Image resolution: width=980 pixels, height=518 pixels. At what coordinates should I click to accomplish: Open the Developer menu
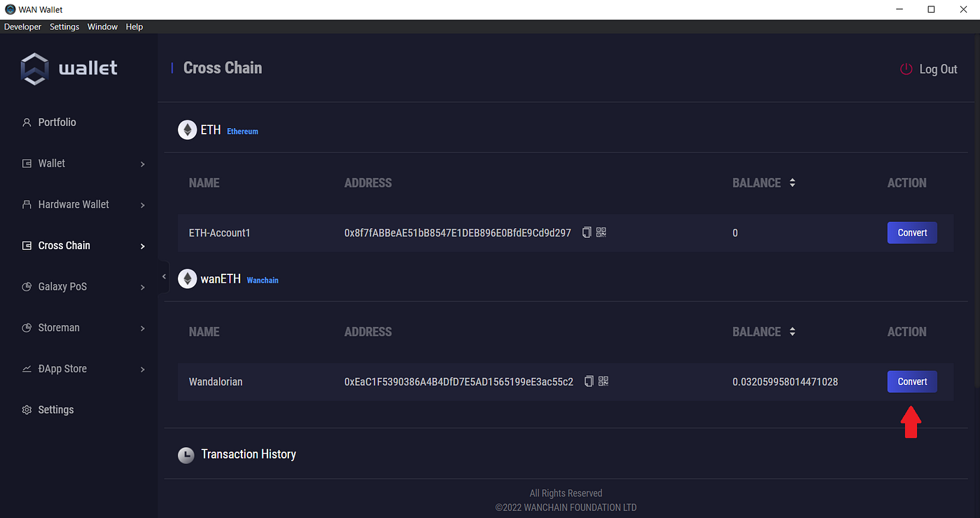pyautogui.click(x=22, y=27)
